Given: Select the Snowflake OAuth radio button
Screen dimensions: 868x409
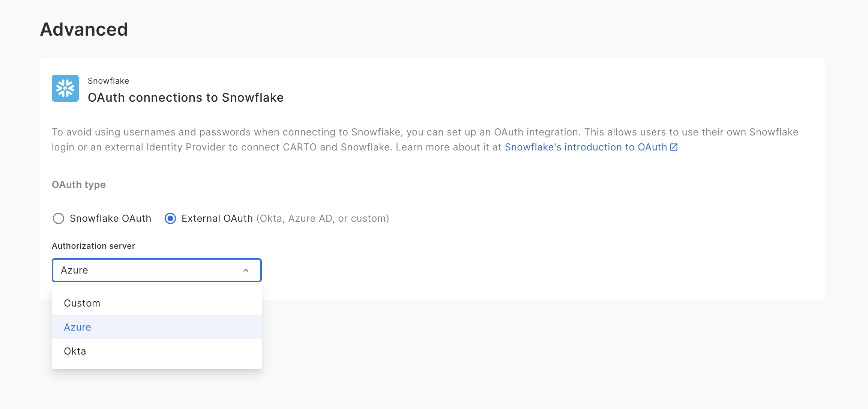Looking at the screenshot, I should point(59,218).
